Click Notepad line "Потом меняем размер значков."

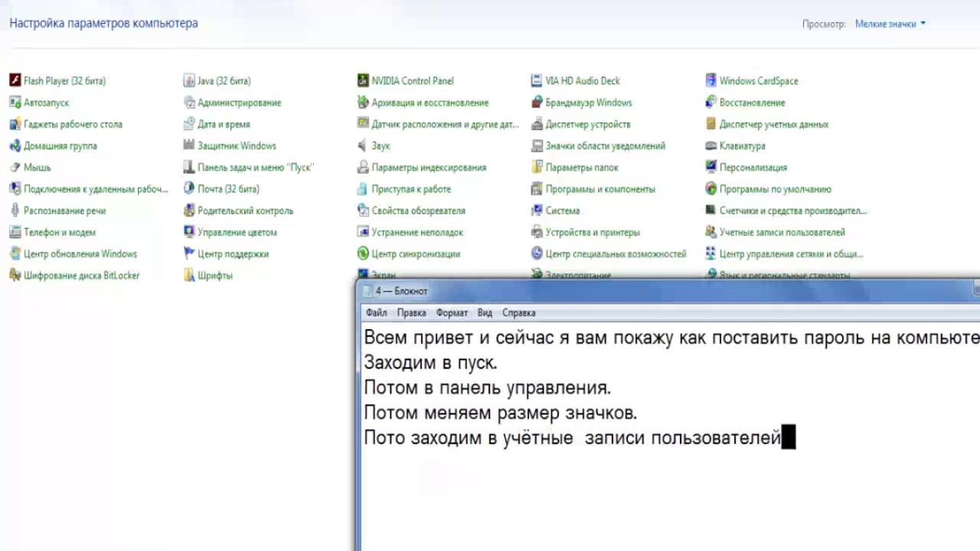(x=500, y=413)
